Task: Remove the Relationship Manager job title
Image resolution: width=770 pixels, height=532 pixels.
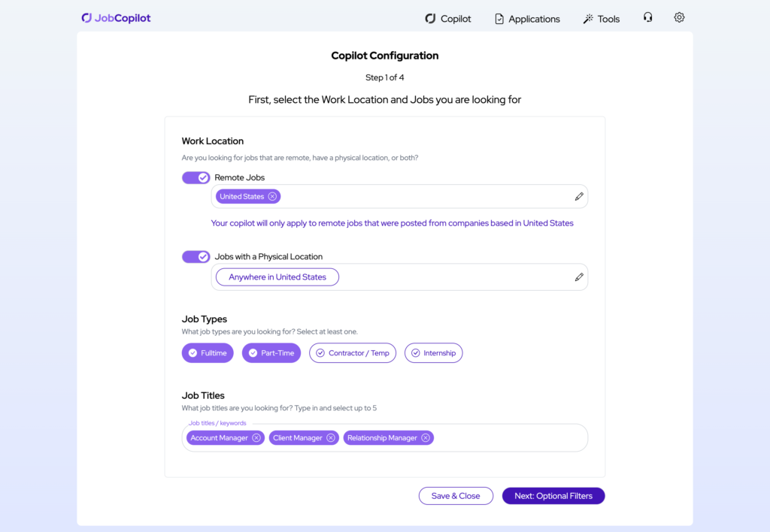Action: tap(426, 438)
